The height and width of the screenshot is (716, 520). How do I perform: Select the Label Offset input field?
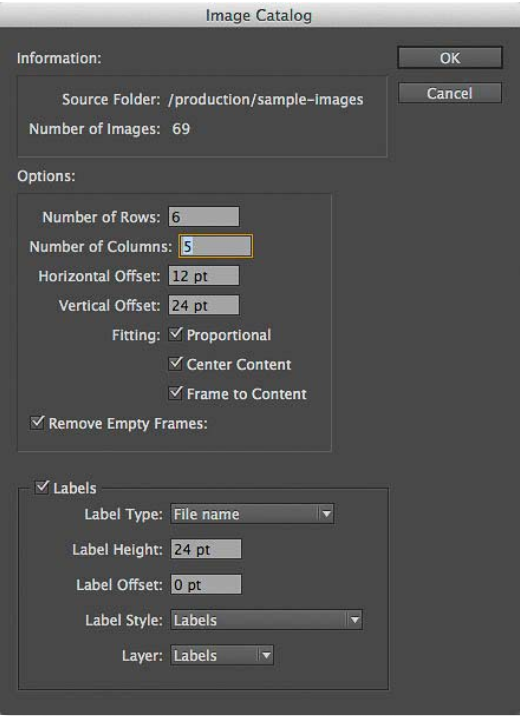[x=206, y=584]
